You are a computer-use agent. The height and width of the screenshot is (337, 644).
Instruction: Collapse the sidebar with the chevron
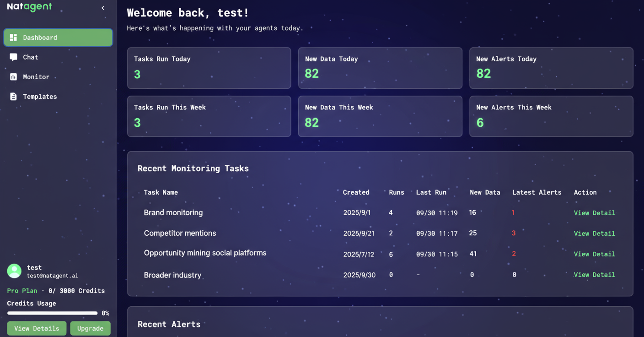102,8
